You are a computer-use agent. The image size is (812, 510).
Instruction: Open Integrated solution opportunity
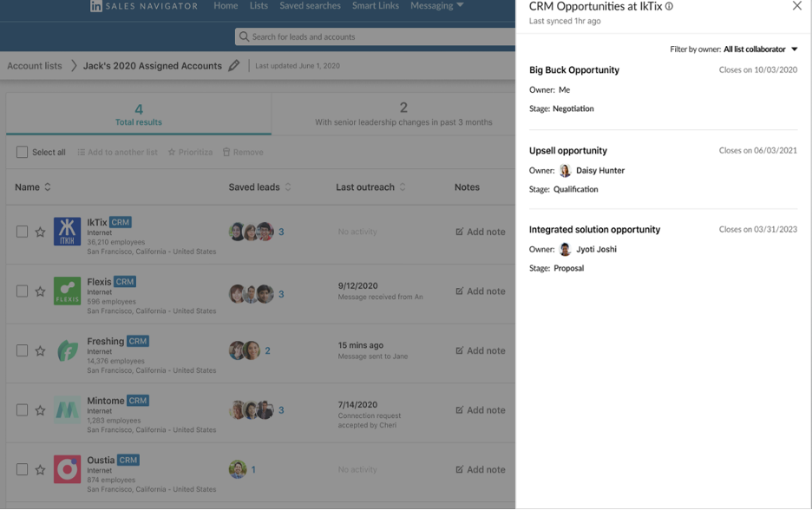tap(594, 229)
